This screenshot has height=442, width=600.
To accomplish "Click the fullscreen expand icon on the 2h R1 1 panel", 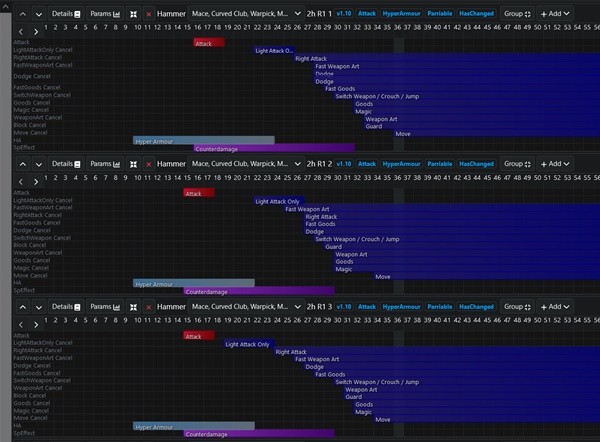I will click(x=133, y=15).
